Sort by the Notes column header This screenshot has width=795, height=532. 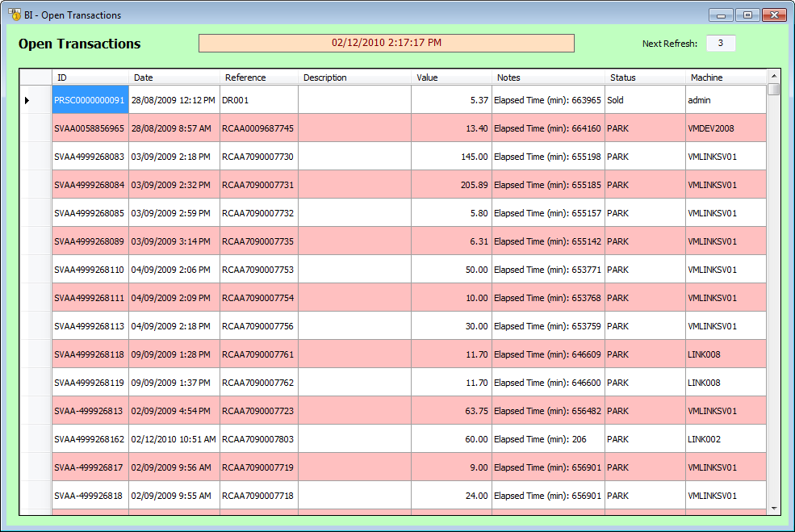pyautogui.click(x=548, y=77)
